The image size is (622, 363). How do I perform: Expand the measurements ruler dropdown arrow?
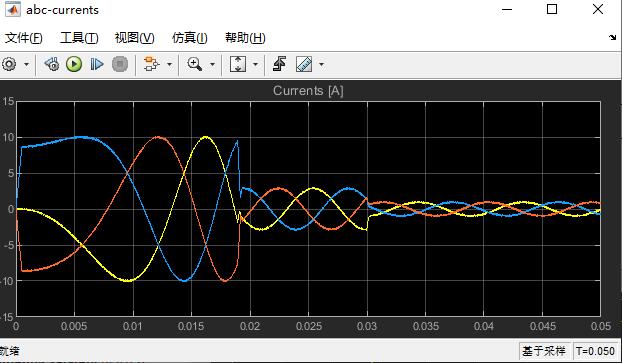(321, 64)
